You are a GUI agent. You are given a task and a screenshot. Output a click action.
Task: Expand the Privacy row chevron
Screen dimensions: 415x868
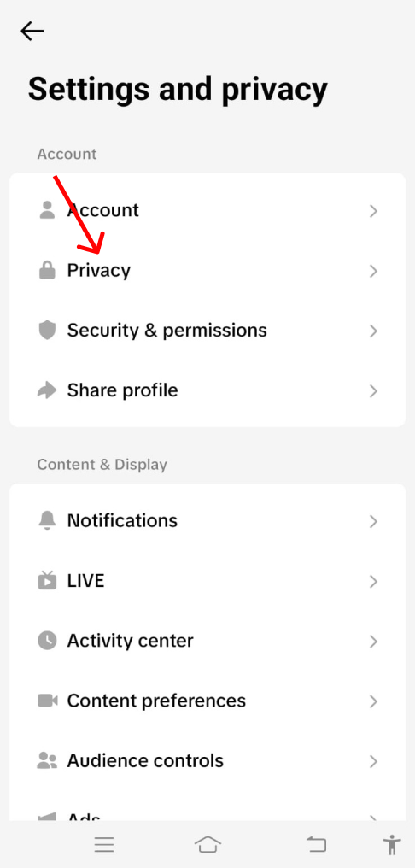tap(373, 271)
